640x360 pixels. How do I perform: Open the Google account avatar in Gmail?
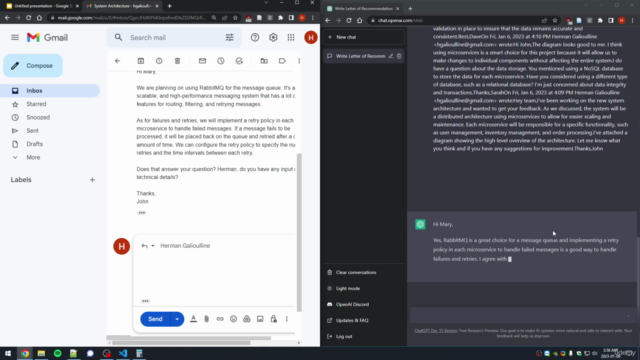click(x=311, y=38)
